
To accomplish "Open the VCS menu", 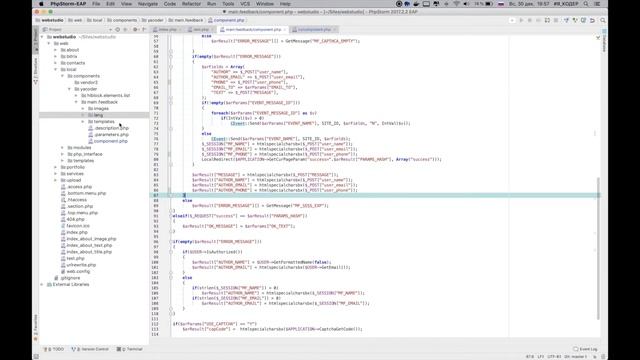I will 245,4.
